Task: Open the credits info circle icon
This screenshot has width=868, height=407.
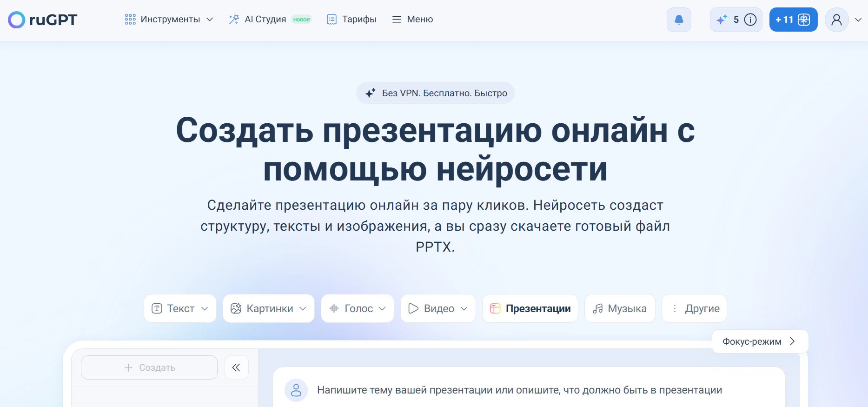Action: point(750,20)
